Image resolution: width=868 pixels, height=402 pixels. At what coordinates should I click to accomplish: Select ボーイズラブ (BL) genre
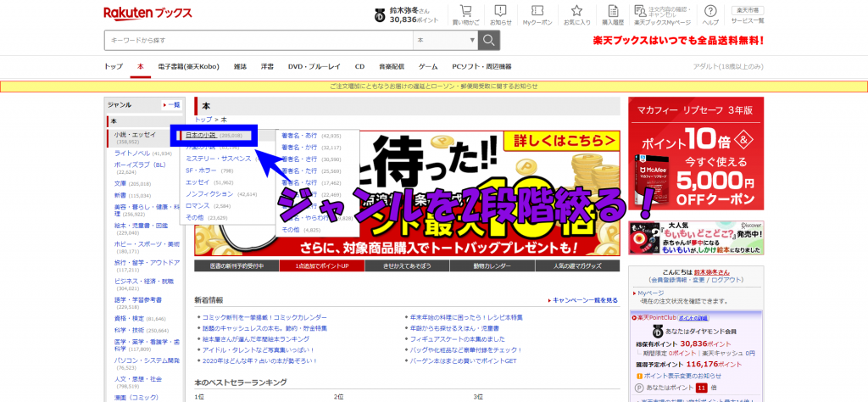point(140,165)
